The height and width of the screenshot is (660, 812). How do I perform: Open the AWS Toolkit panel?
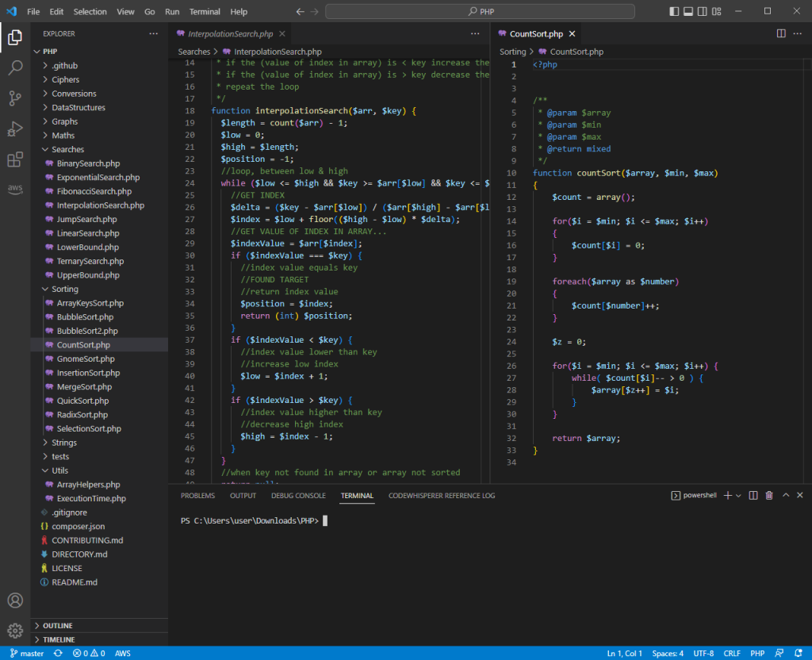point(15,189)
